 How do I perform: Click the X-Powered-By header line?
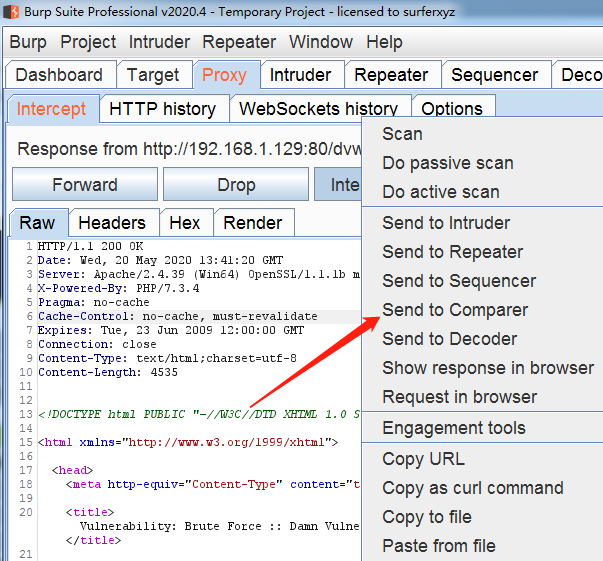tap(118, 288)
